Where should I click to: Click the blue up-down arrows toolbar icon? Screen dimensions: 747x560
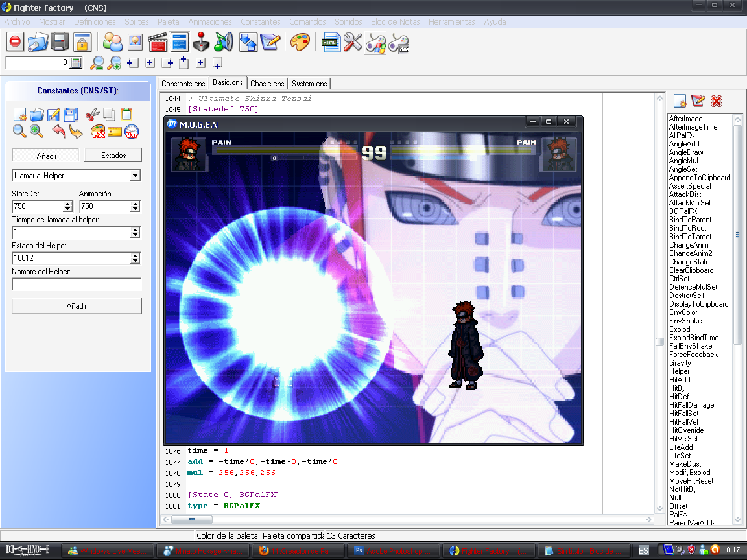[x=248, y=42]
